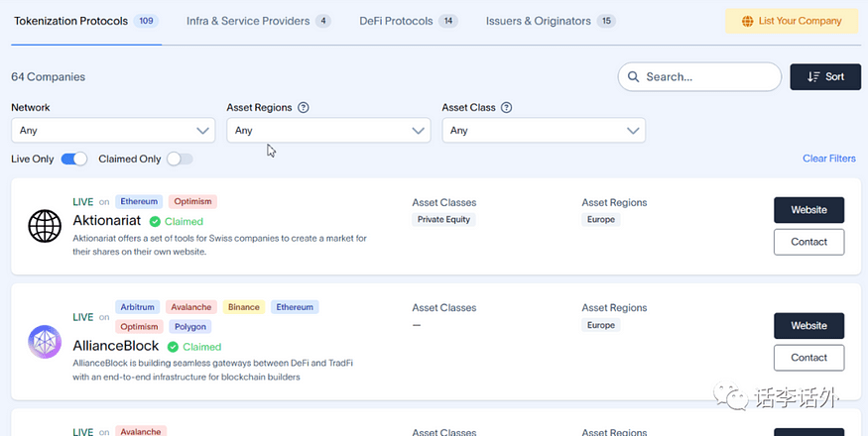
Task: Click AllianceBlock's green Claimed checkmark badge
Action: click(173, 347)
